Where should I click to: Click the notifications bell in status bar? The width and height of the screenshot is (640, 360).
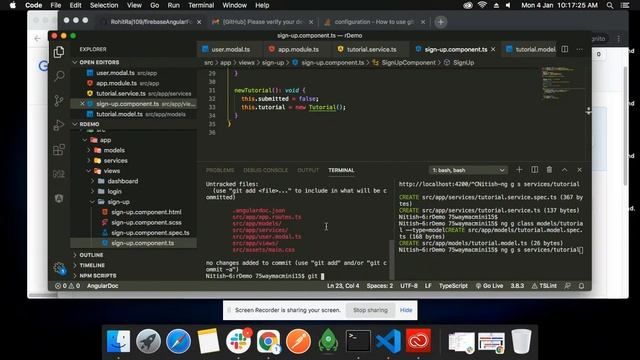click(581, 286)
